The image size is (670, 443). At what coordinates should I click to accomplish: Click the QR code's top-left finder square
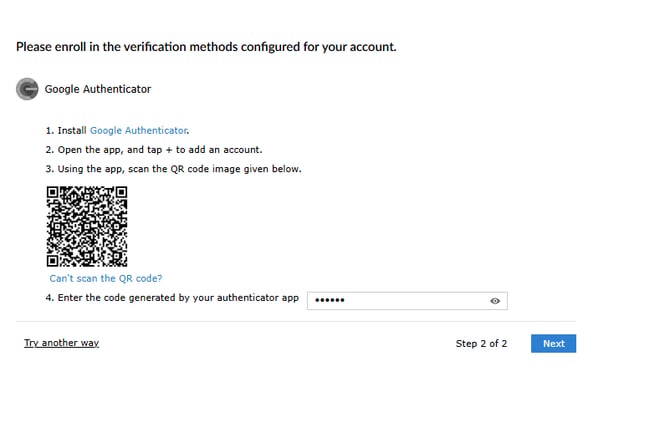point(52,192)
